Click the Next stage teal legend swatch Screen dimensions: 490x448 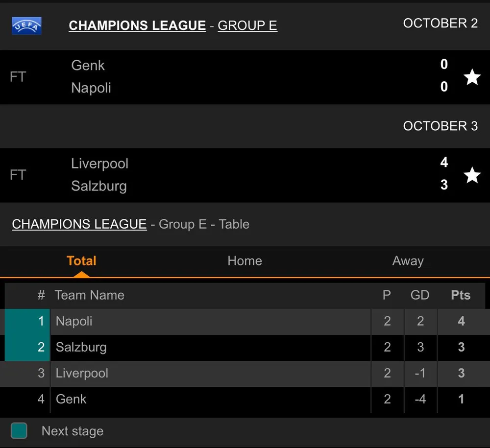(19, 431)
